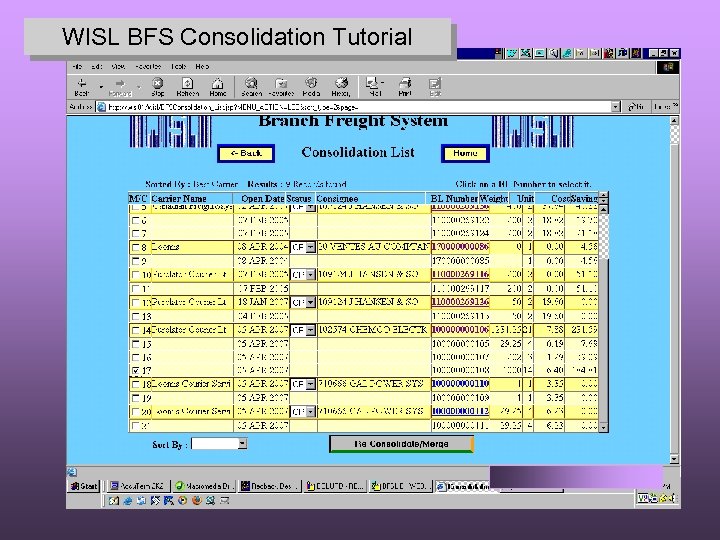Click the page icon in the address bar
Viewport: 720px width, 540px height.
click(101, 107)
